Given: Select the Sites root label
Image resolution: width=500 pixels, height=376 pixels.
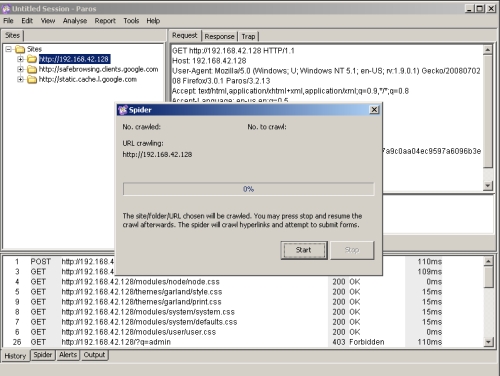Looking at the screenshot, I should tap(34, 49).
